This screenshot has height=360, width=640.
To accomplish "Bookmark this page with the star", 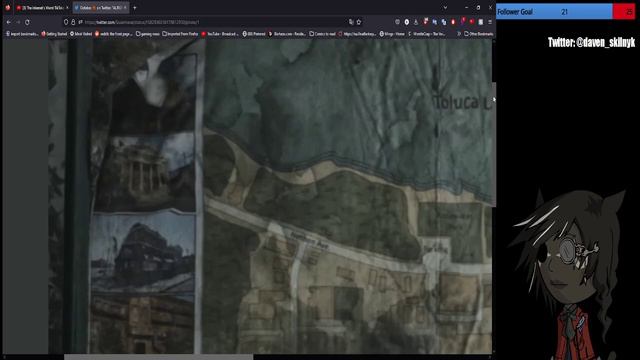I will click(x=359, y=22).
